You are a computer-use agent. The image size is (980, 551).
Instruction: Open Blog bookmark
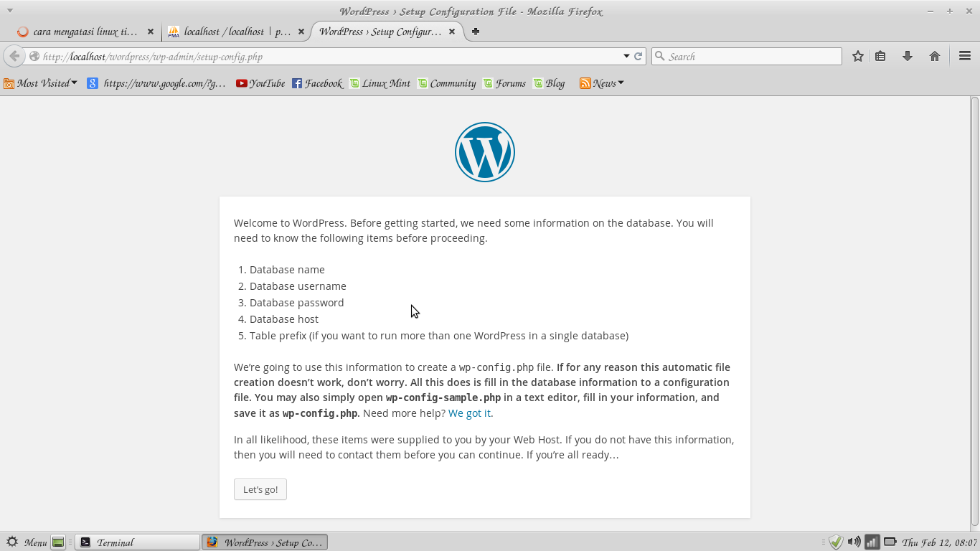549,83
